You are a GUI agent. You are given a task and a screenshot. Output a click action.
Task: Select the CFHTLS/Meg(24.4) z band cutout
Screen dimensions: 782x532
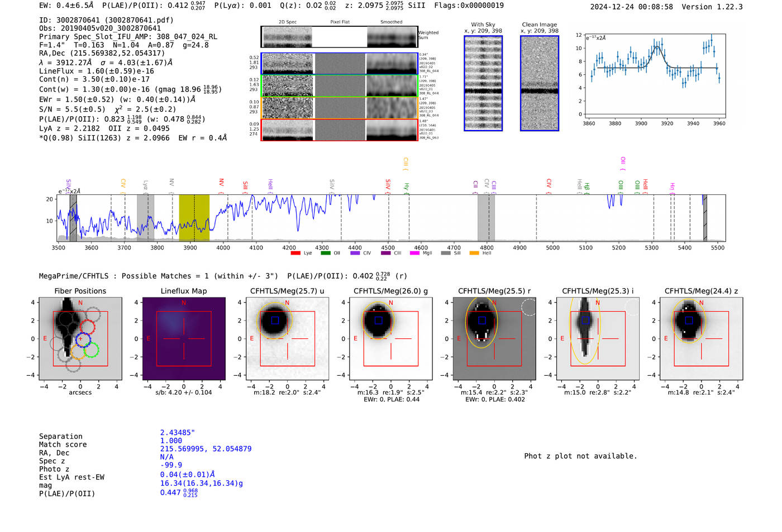coord(702,338)
